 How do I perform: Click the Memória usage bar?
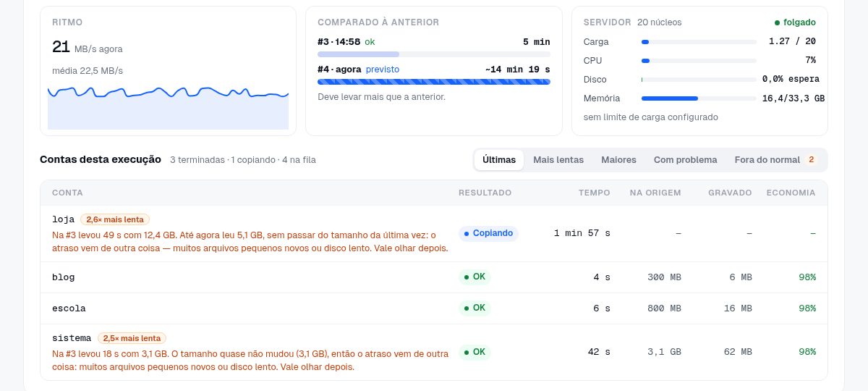click(699, 98)
